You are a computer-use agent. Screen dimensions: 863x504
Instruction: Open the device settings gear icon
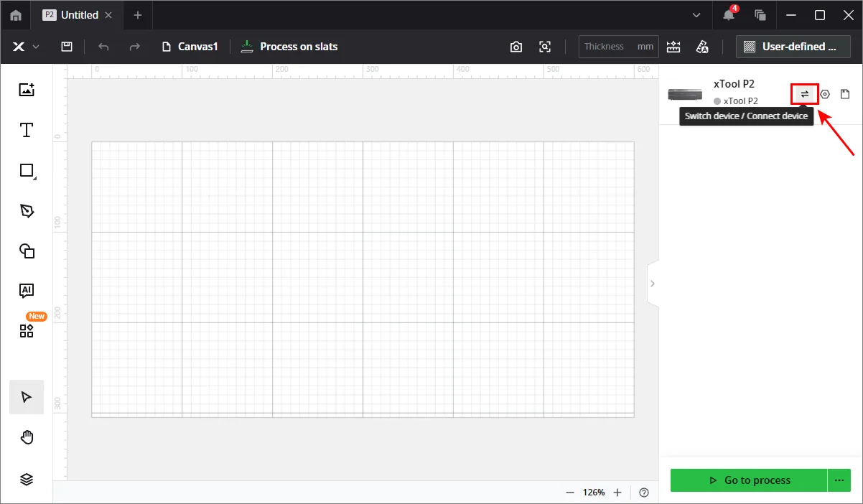825,94
